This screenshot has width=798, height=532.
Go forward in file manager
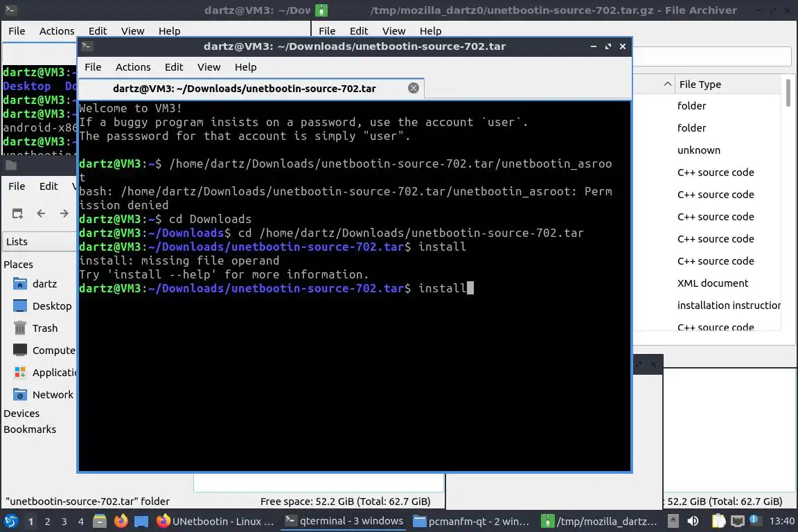click(64, 213)
